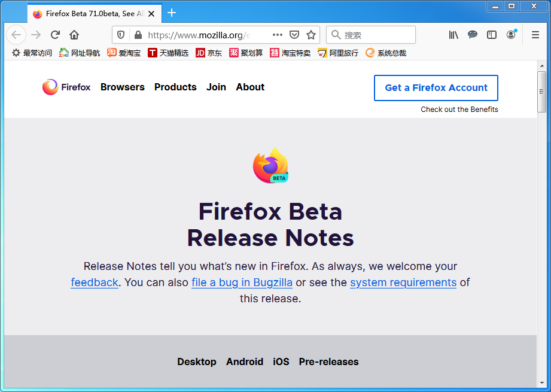This screenshot has height=392, width=551.
Task: Open the system requirements link
Action: (x=403, y=282)
